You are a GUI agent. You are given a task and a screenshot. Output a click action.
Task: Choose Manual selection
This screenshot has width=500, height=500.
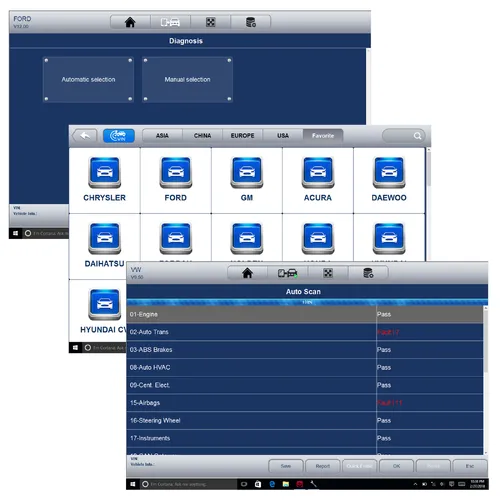coord(187,79)
